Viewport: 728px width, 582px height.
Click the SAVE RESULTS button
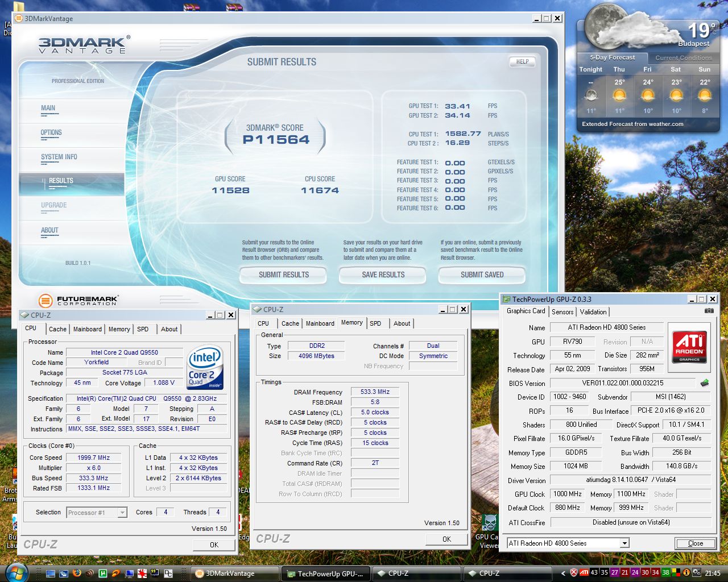383,275
